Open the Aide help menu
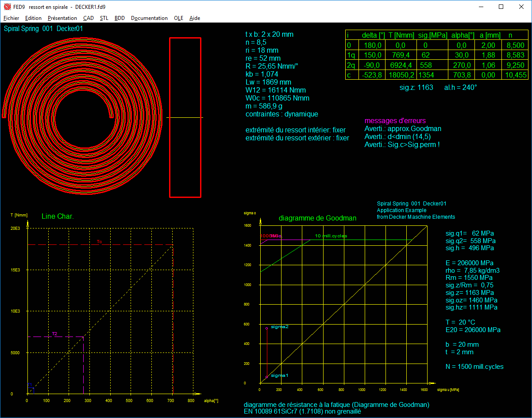This screenshot has width=532, height=418. [x=195, y=18]
